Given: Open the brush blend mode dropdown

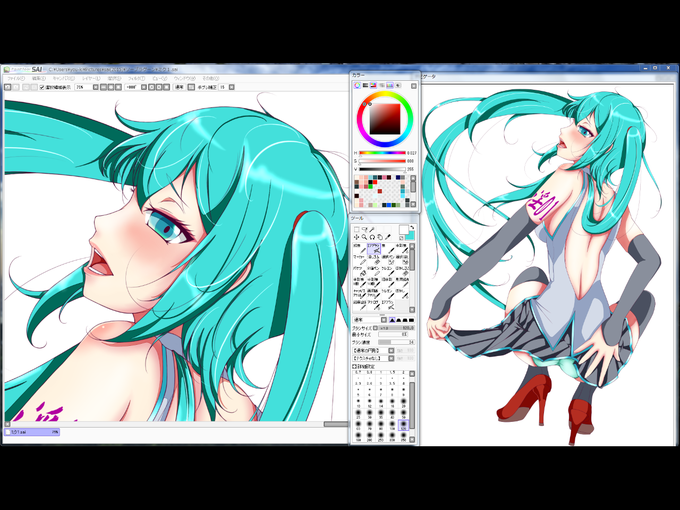Looking at the screenshot, I should pyautogui.click(x=384, y=320).
